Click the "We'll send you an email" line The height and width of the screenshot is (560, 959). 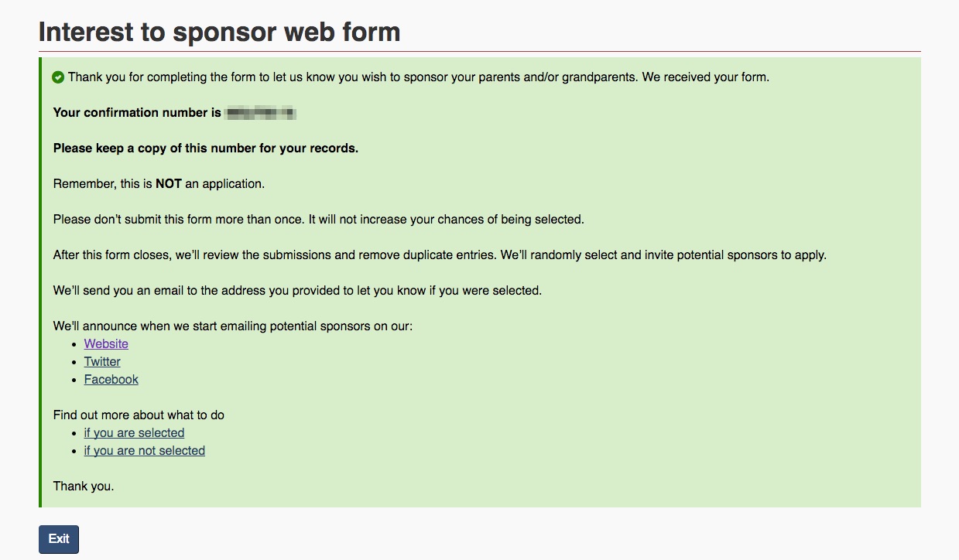(297, 291)
